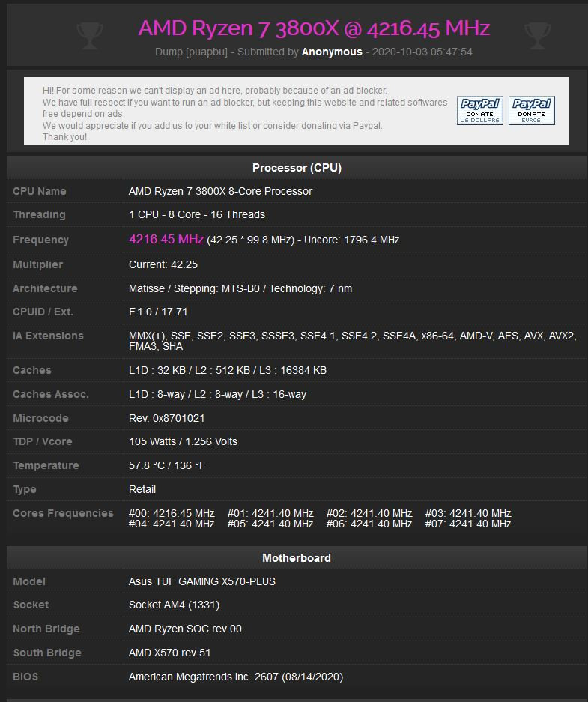
Task: Click the Current: 42.25 multiplier value
Action: (x=163, y=264)
